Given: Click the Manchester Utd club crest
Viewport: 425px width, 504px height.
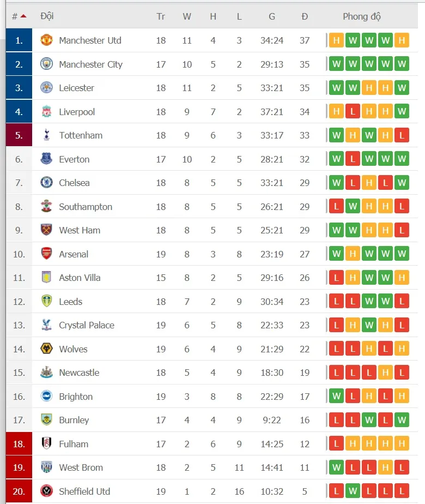Looking at the screenshot, I should pos(47,40).
